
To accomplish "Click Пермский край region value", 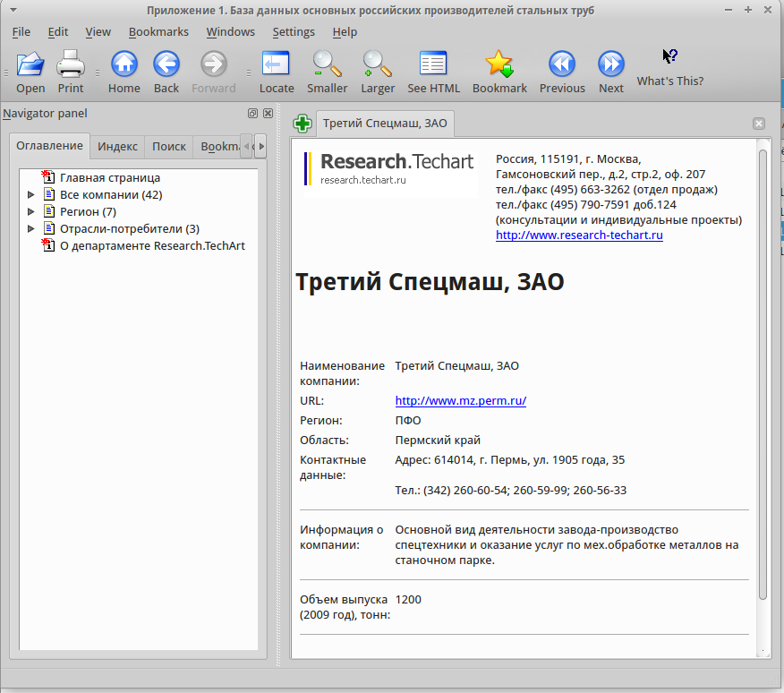I will [438, 440].
